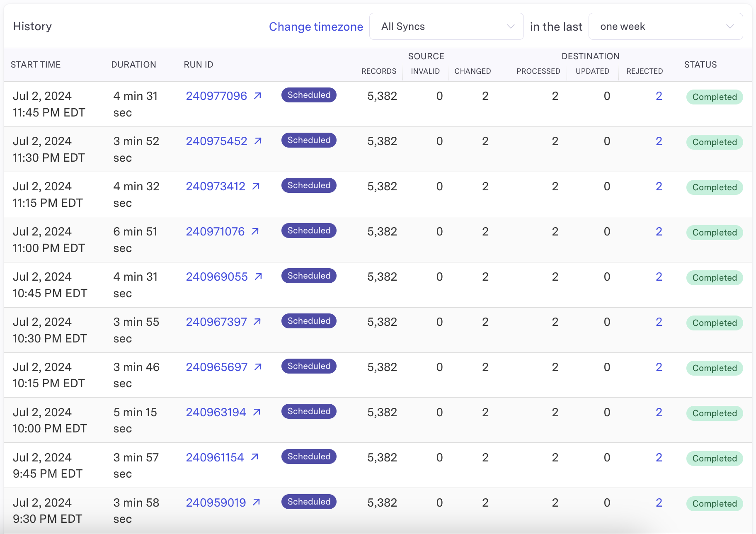Click external arrow for run 240965697
This screenshot has height=534, width=756.
tap(258, 367)
